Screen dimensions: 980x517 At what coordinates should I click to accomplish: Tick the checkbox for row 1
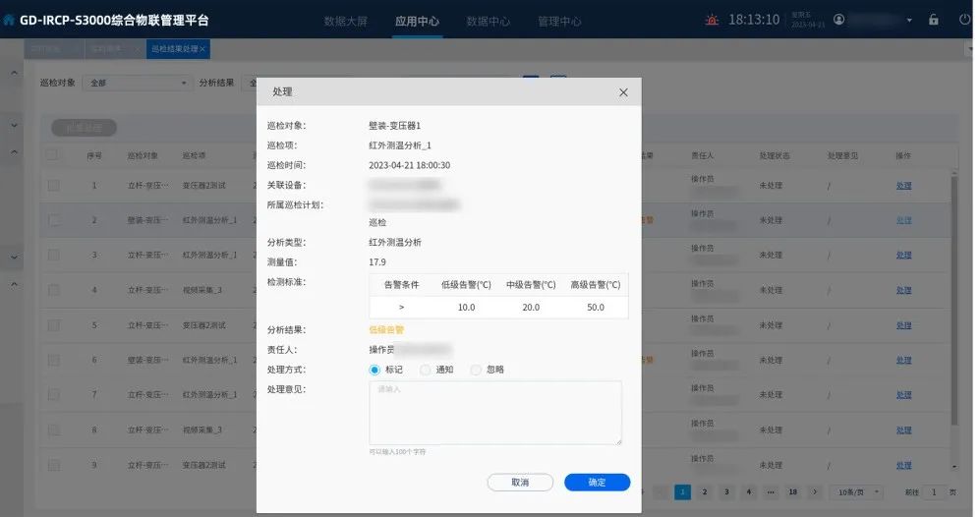53,185
